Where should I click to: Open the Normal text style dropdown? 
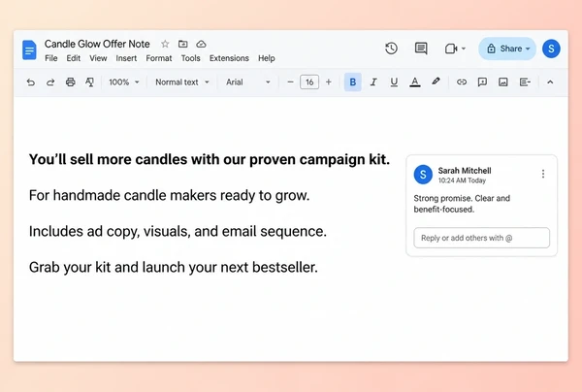pyautogui.click(x=182, y=82)
